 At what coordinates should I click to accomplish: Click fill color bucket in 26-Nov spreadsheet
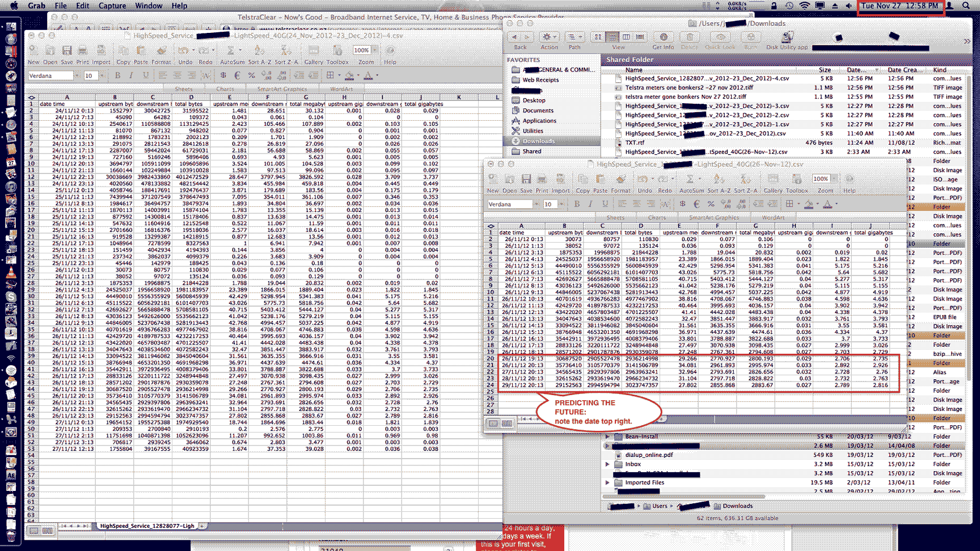808,204
